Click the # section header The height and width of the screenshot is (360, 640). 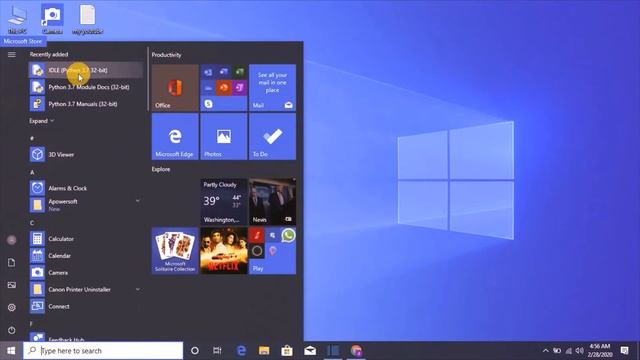click(32, 138)
